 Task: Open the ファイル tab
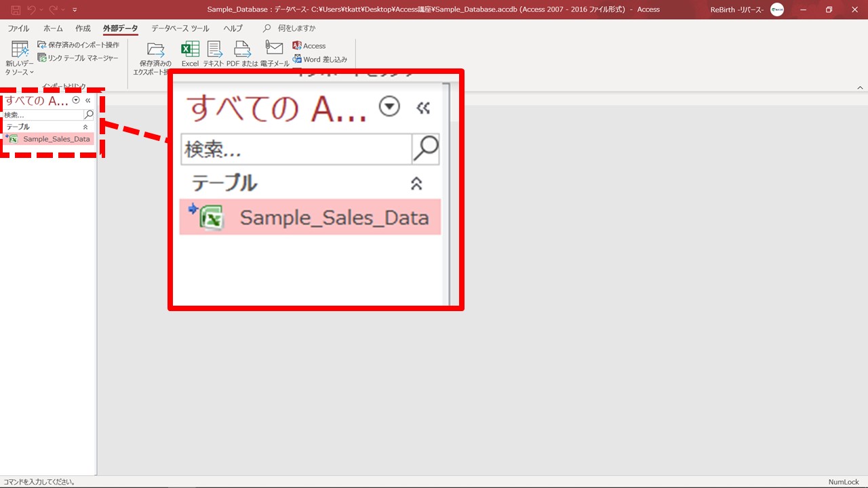[18, 28]
